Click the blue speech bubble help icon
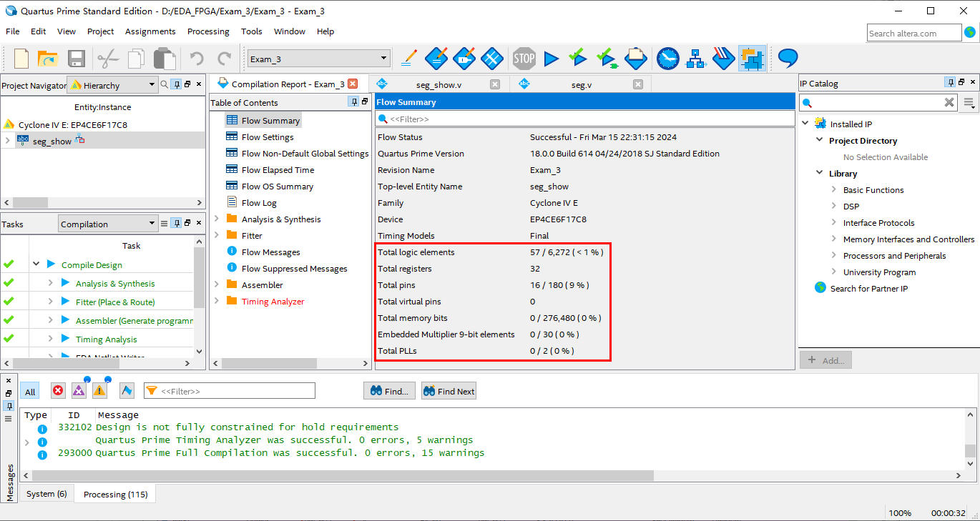 (x=788, y=58)
